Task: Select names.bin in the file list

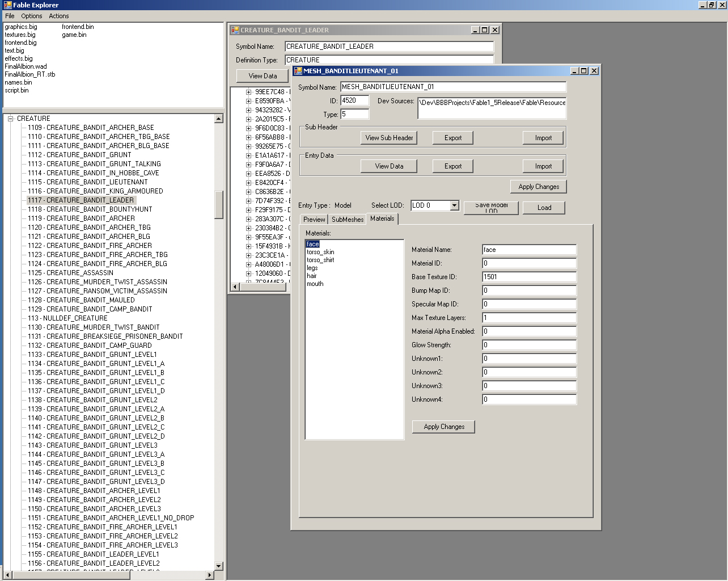Action: tap(18, 82)
